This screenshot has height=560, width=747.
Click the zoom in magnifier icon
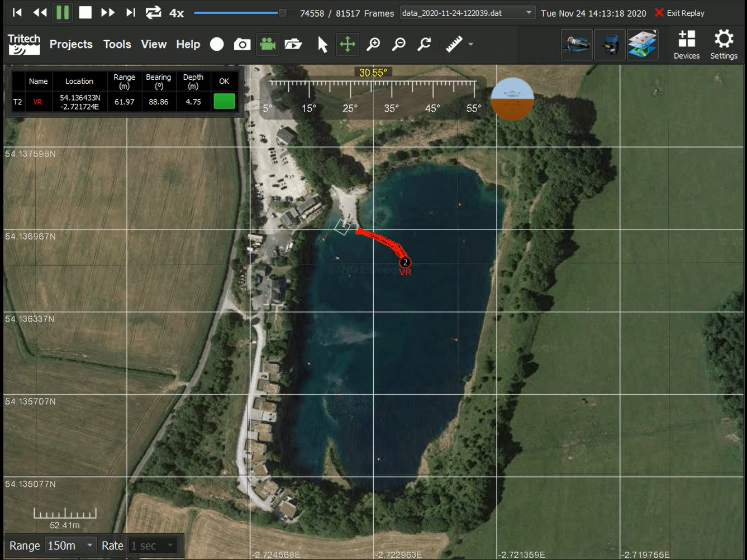coord(373,44)
